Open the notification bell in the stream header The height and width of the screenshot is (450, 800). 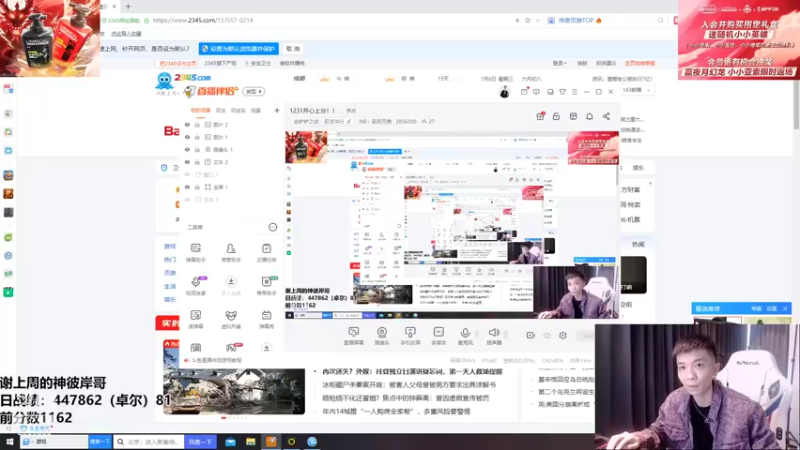pyautogui.click(x=590, y=116)
